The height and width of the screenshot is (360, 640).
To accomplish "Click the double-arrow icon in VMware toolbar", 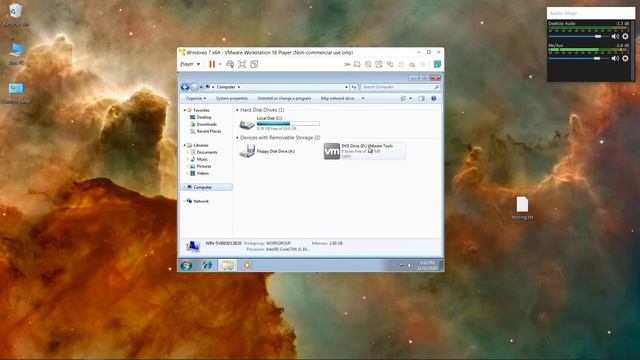I will (x=347, y=64).
